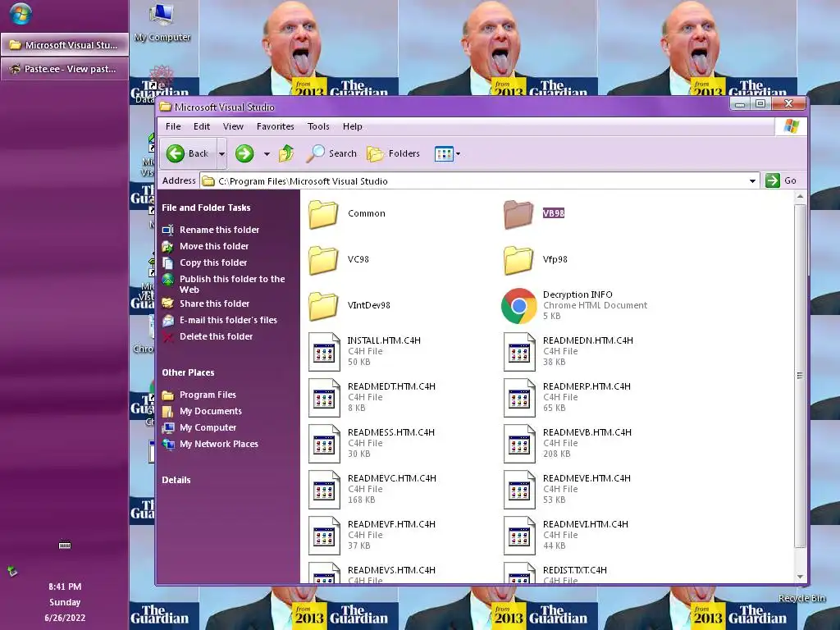
Task: Select the VB98 folder icon
Action: click(x=518, y=214)
